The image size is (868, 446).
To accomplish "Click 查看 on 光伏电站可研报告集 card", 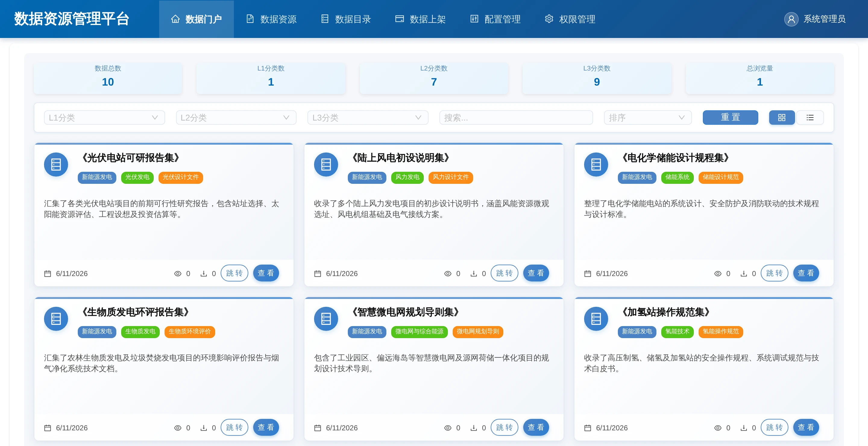I will (x=266, y=273).
